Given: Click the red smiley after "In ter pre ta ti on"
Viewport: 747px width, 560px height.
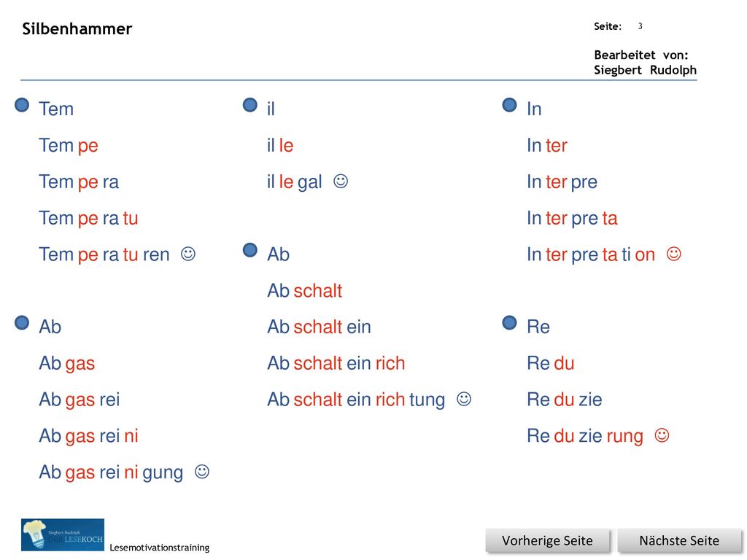Looking at the screenshot, I should click(x=673, y=254).
